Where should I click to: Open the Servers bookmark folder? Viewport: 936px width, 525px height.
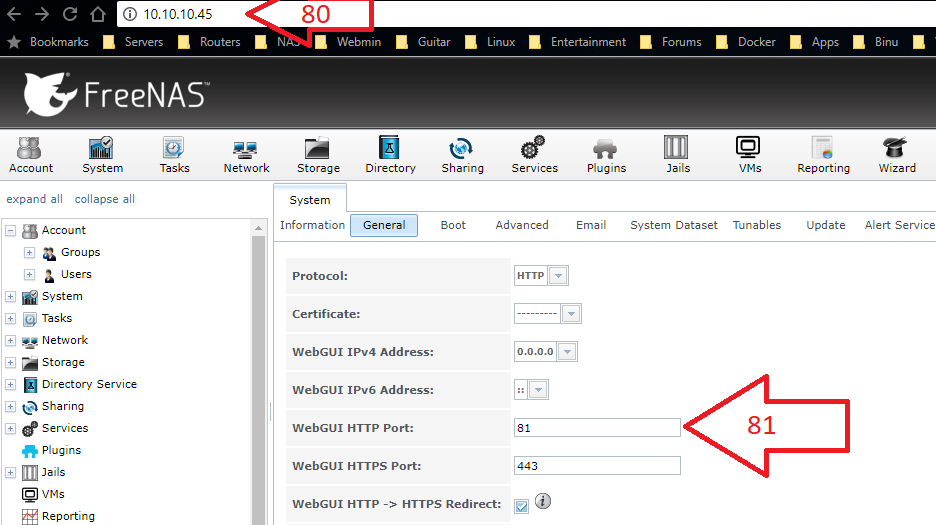(133, 42)
